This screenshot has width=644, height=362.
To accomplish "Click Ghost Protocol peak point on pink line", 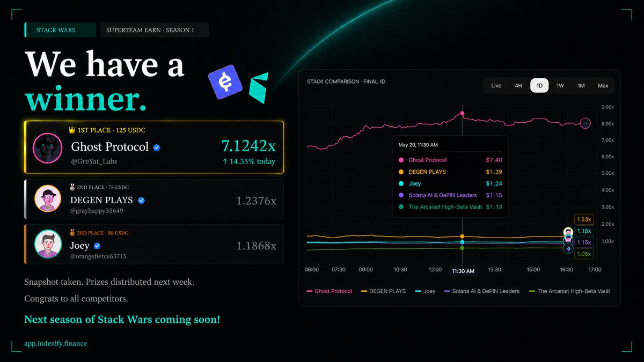I will pyautogui.click(x=462, y=114).
